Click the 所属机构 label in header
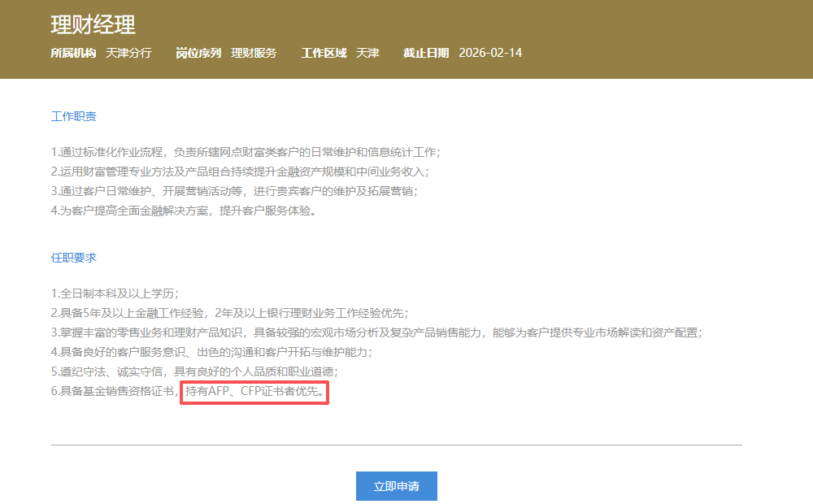Screen dimensions: 813x504 [x=73, y=53]
